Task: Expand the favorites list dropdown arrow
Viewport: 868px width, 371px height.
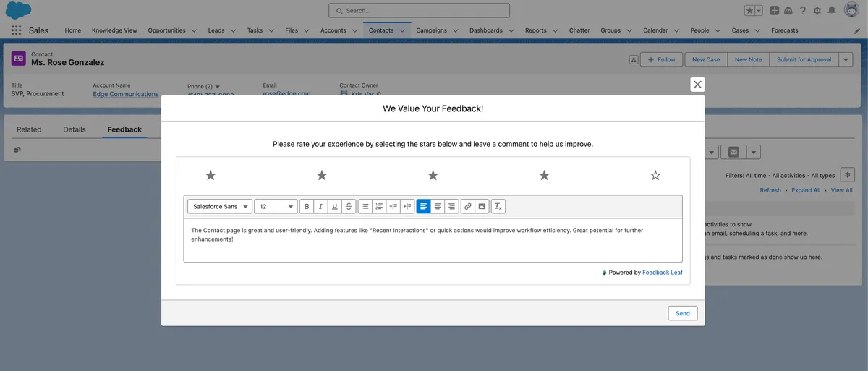Action: [759, 11]
